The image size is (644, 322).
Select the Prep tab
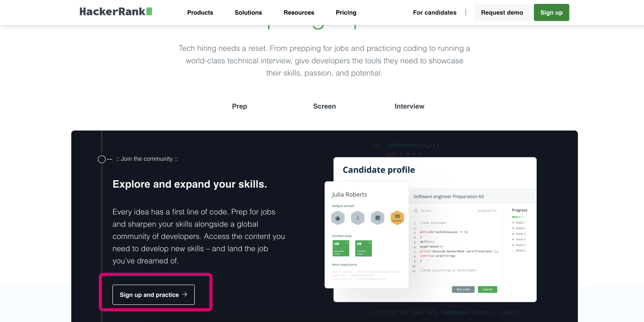(239, 106)
